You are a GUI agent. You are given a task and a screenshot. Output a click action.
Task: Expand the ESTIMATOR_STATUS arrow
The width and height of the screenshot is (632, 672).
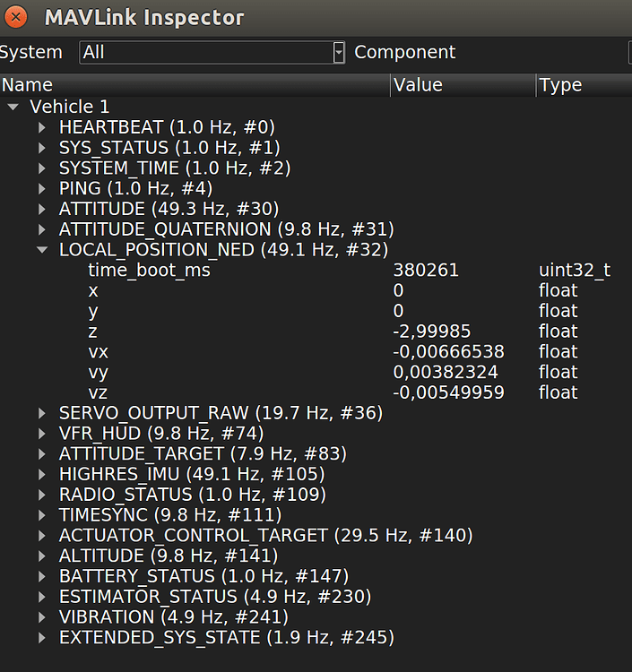click(x=42, y=597)
